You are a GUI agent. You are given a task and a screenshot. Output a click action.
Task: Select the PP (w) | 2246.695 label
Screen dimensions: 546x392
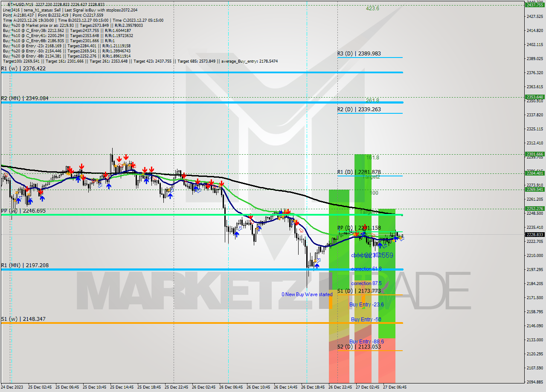[23, 210]
